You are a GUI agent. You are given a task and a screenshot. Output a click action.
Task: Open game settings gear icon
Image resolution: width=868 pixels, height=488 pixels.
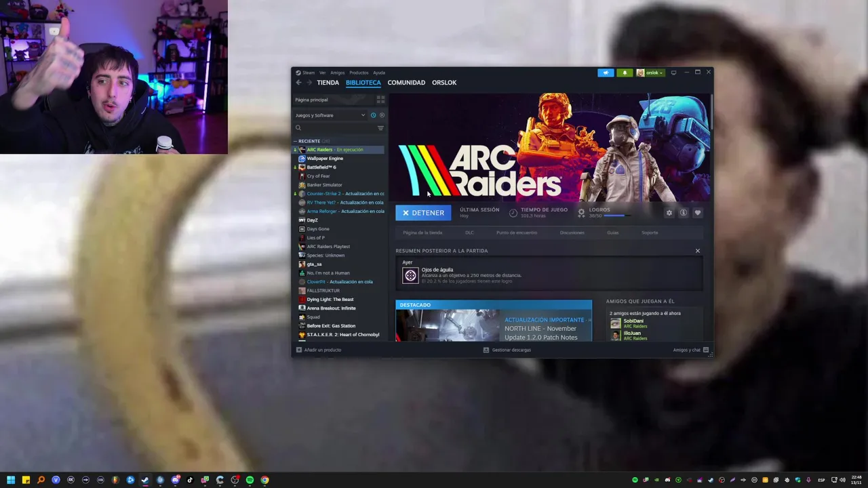click(669, 213)
